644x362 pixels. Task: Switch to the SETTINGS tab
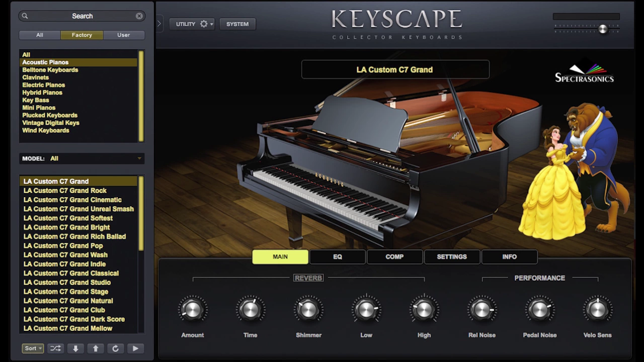(x=452, y=256)
